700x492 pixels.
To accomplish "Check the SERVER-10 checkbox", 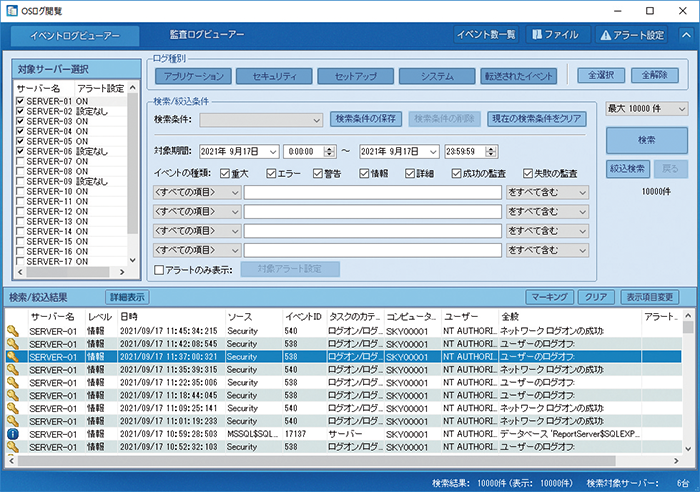I will coord(20,191).
